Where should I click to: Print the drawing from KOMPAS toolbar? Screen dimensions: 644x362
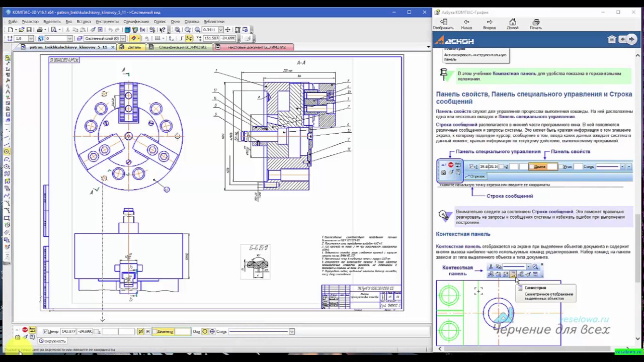click(x=39, y=30)
